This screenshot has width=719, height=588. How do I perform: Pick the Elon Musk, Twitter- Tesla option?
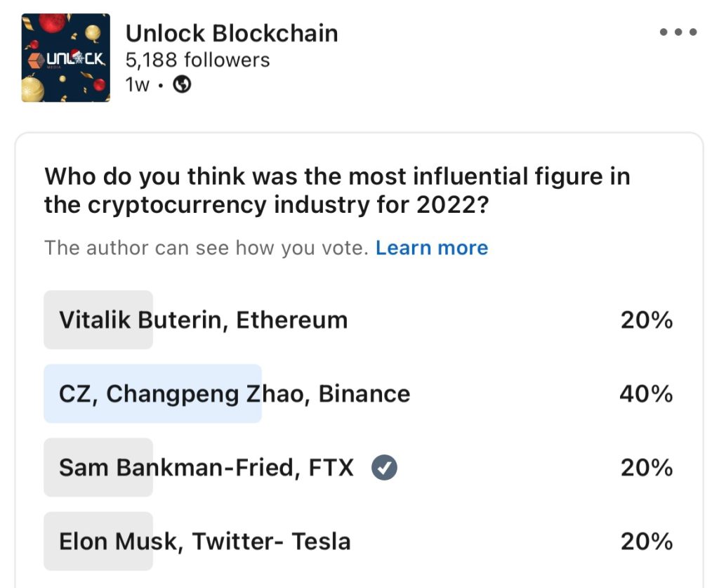(205, 542)
